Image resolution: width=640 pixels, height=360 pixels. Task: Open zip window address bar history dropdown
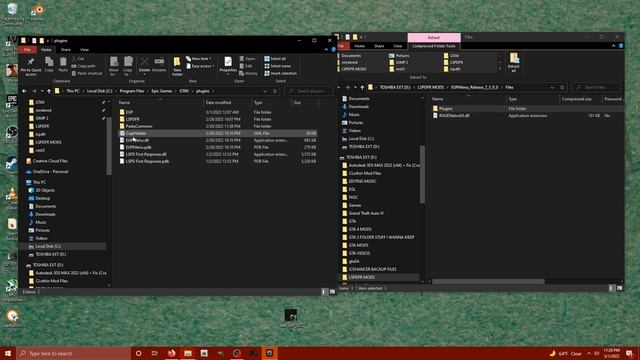click(552, 87)
